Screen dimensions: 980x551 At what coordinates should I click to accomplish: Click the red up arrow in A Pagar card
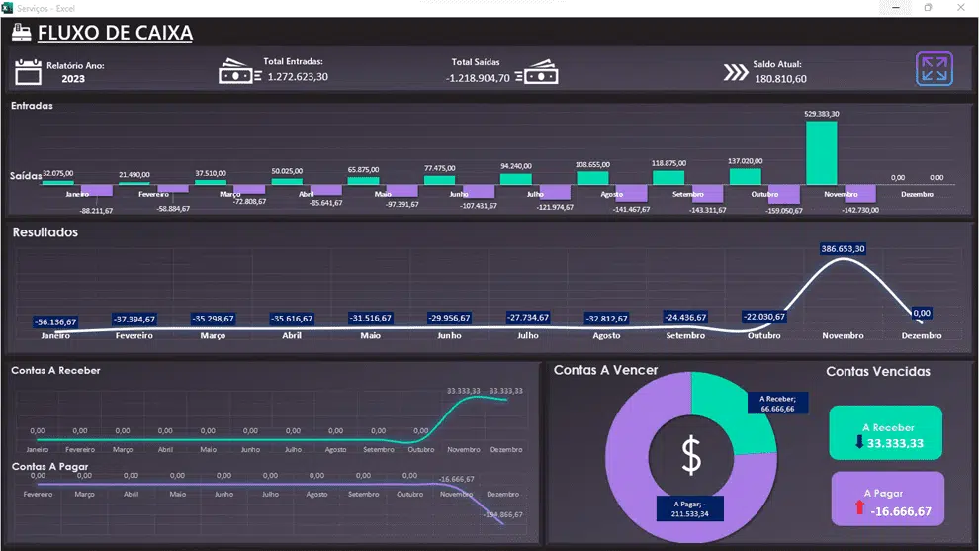pyautogui.click(x=858, y=508)
